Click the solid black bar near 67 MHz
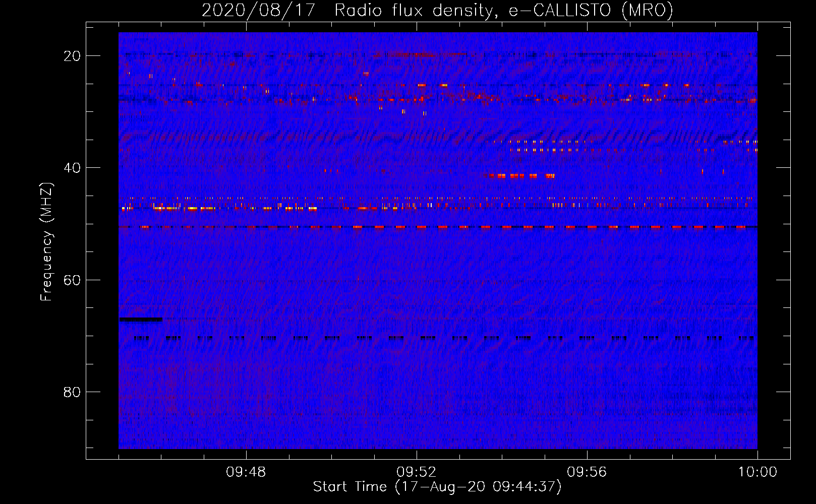Viewport: 816px width, 504px height. [141, 319]
